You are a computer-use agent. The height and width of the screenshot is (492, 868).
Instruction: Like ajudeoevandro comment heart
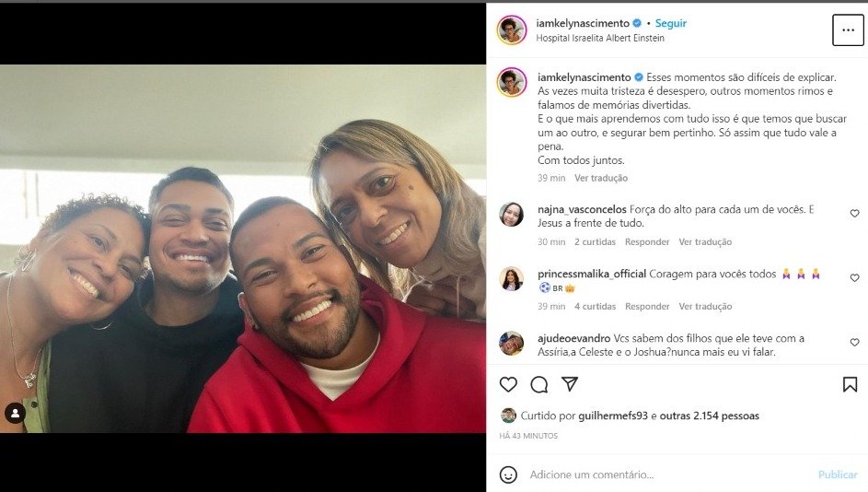(855, 343)
